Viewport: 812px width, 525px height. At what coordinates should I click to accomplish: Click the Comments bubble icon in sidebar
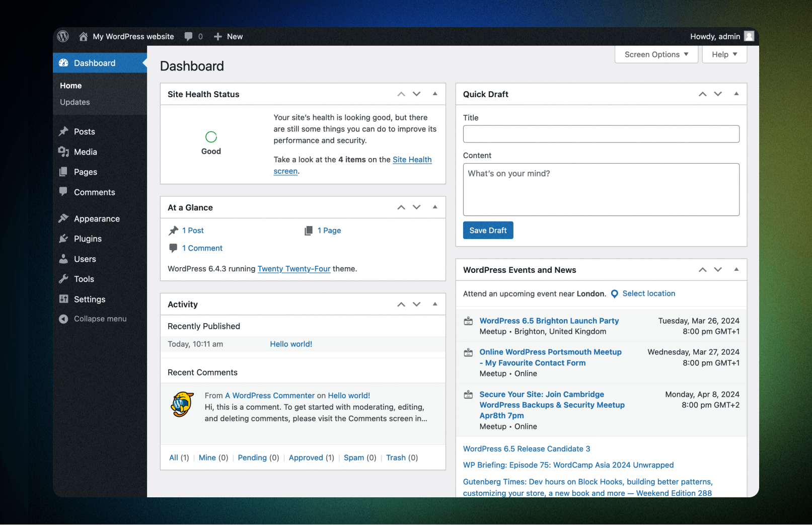63,192
